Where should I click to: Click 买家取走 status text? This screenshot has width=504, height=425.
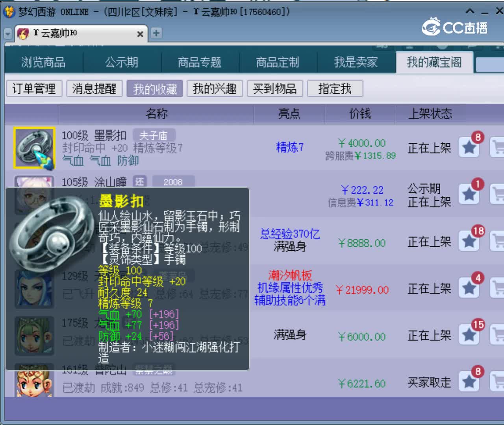(x=429, y=382)
